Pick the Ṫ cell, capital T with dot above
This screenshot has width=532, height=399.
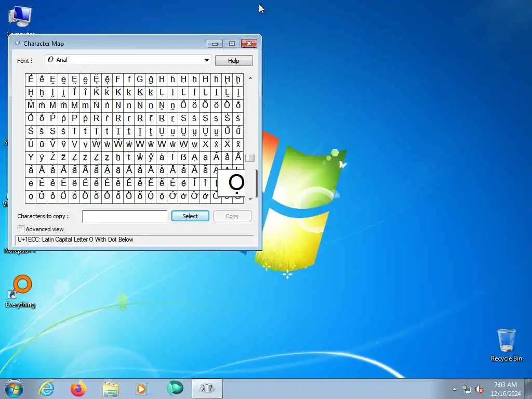pos(74,131)
